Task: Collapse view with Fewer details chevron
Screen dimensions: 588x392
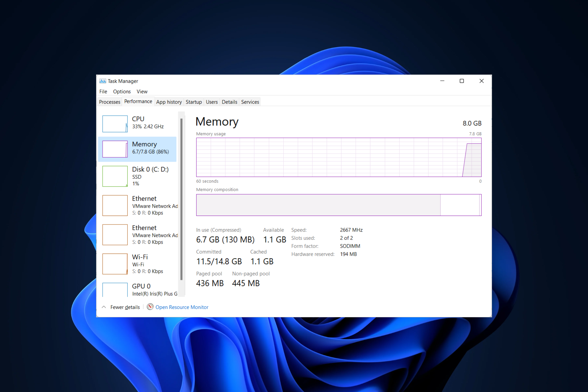Action: pos(104,307)
